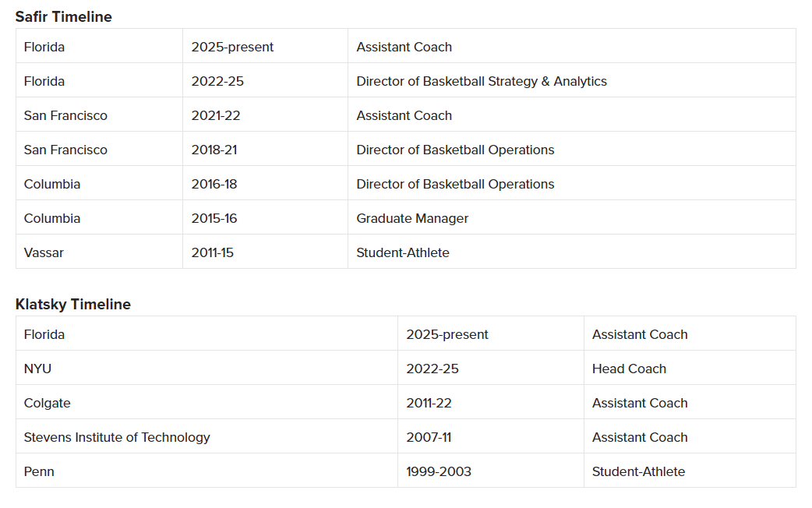The image size is (812, 508).
Task: Select the 2021-22 San Francisco date cell
Action: point(216,115)
